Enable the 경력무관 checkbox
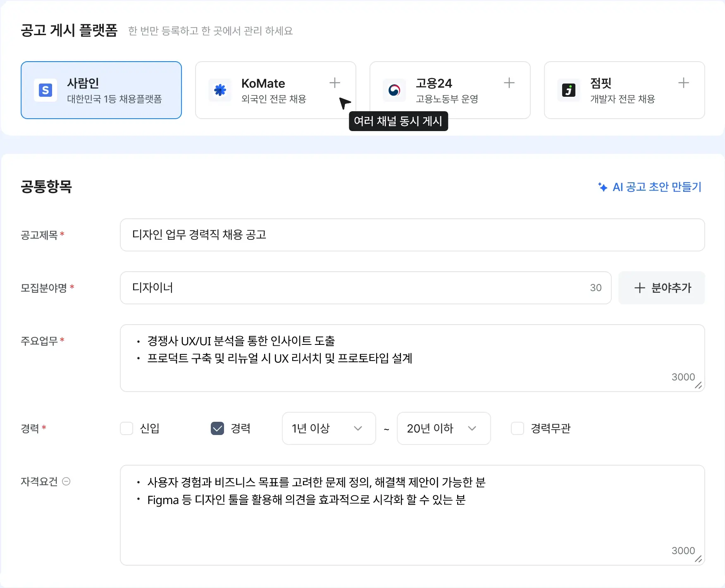The height and width of the screenshot is (588, 725). click(518, 428)
